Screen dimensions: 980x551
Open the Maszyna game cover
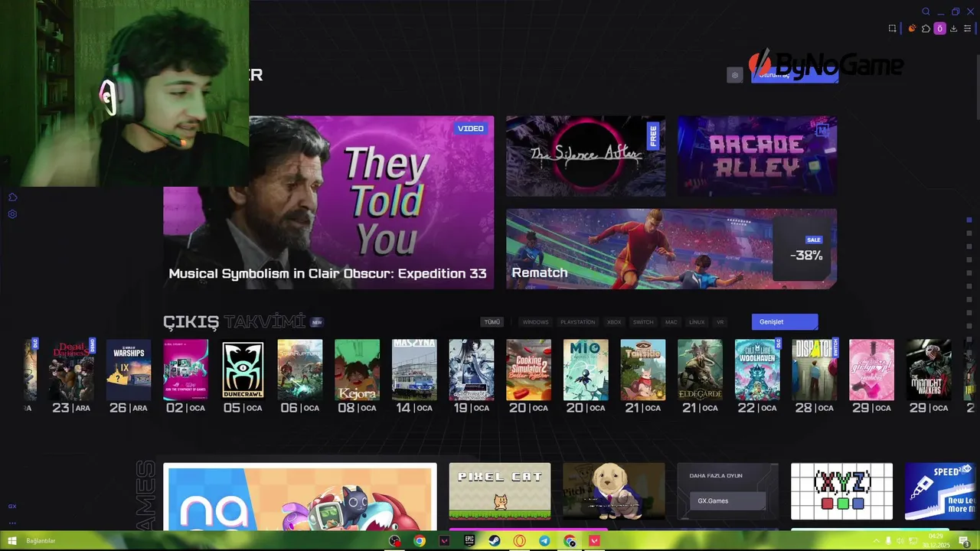coord(414,370)
